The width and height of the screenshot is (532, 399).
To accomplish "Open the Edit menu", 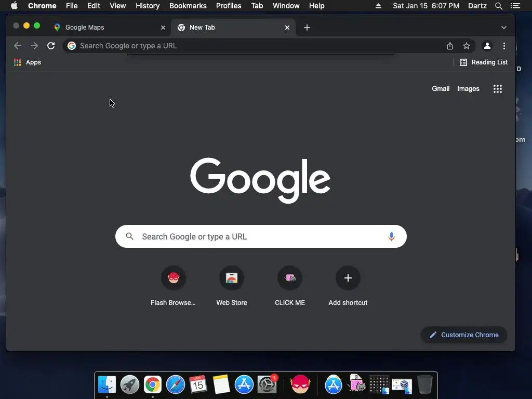I will click(x=94, y=6).
